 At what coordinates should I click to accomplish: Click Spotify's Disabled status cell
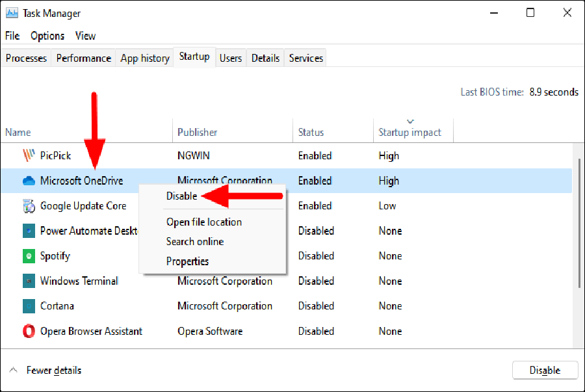click(316, 256)
